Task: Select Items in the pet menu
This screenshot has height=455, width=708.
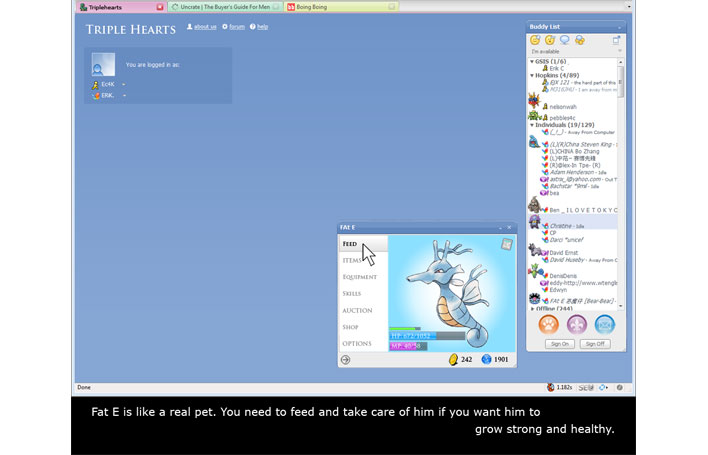Action: click(x=351, y=260)
